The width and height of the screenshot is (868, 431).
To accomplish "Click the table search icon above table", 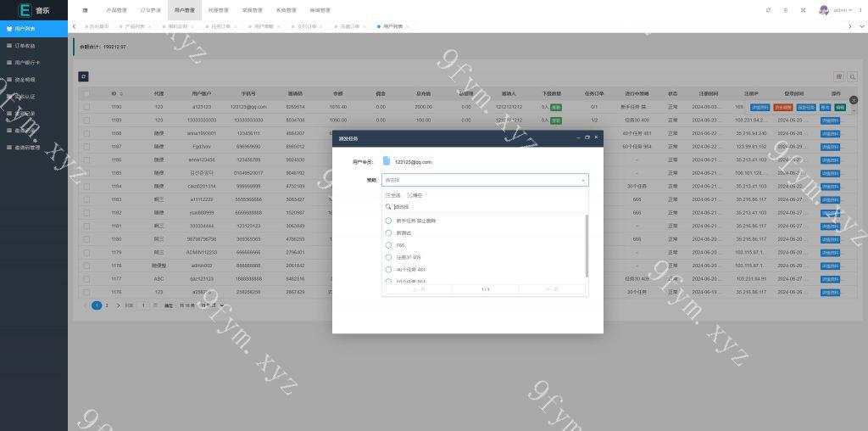I will pyautogui.click(x=852, y=76).
